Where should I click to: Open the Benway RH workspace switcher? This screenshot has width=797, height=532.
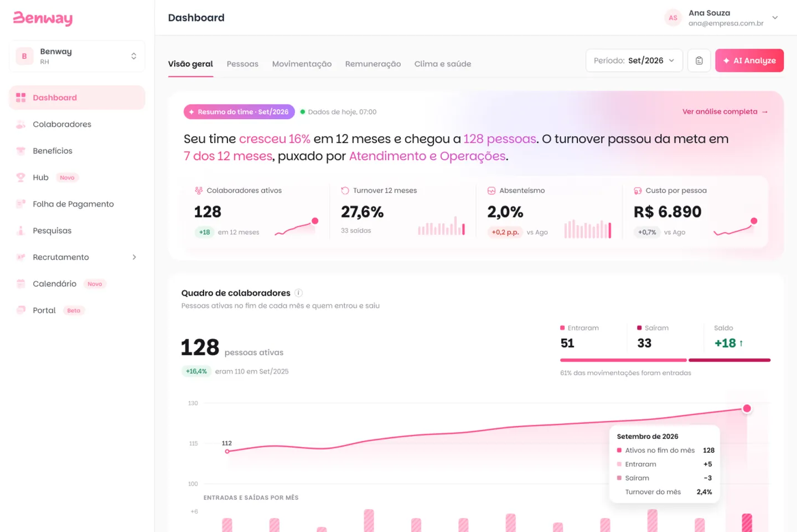coord(77,56)
